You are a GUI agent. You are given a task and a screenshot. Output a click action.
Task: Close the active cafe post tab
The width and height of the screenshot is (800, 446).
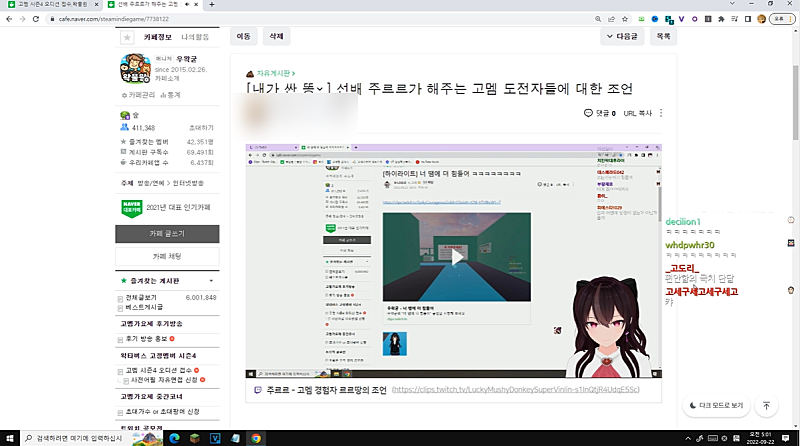click(196, 4)
